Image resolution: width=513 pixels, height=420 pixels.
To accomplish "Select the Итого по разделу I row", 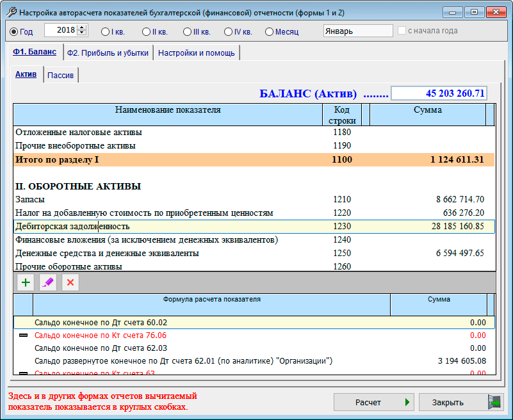I will click(x=254, y=159).
